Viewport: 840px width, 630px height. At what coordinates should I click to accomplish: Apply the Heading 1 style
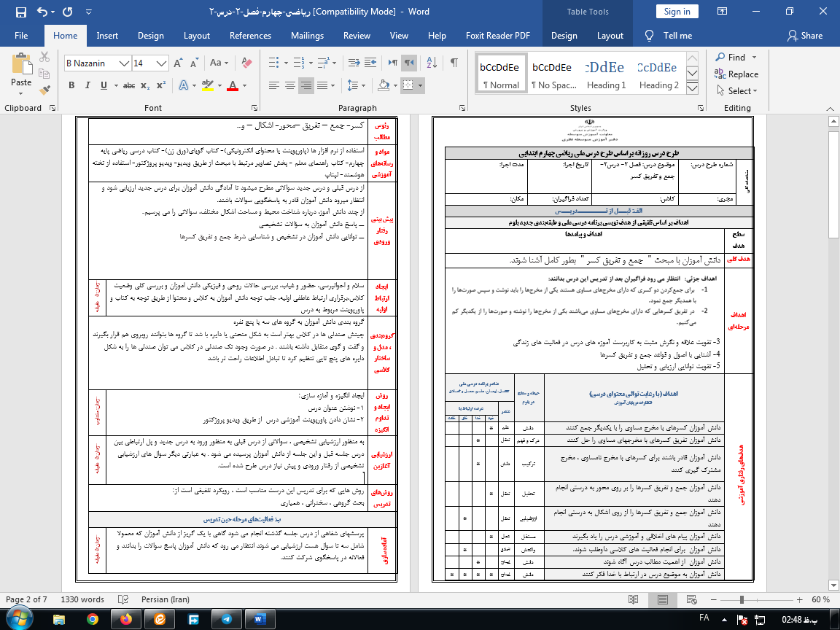pos(607,74)
